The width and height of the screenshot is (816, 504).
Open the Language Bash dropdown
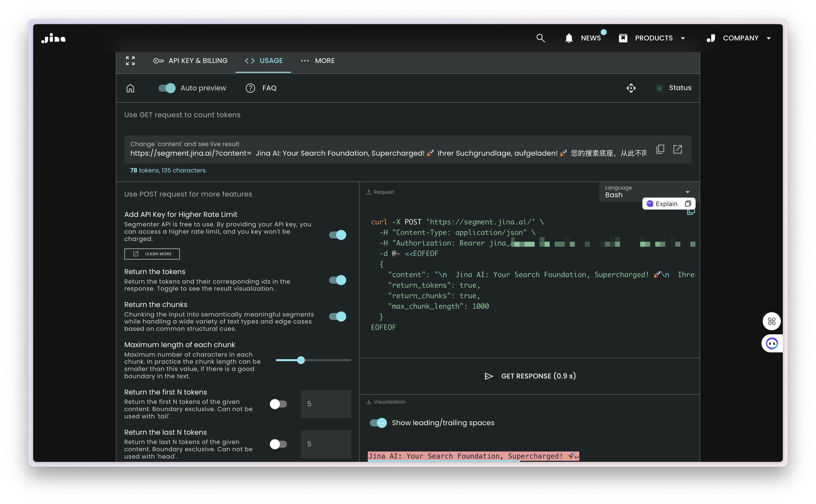[647, 192]
